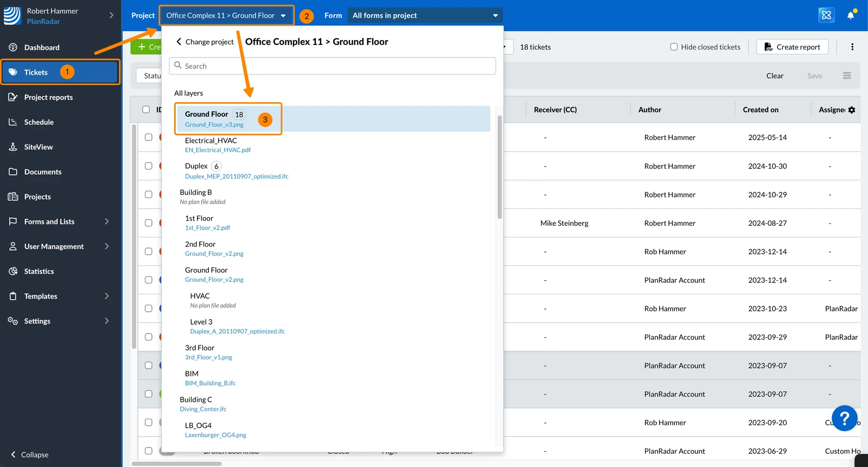Click the Create report button

[792, 47]
